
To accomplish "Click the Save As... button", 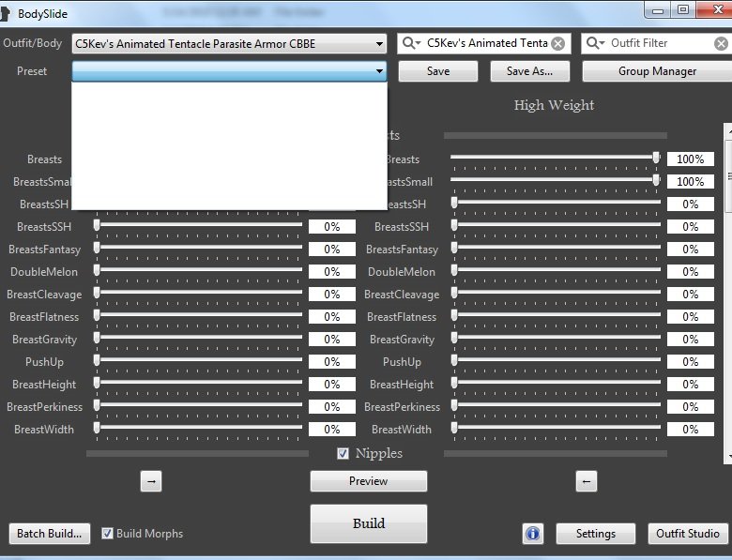I will [530, 71].
